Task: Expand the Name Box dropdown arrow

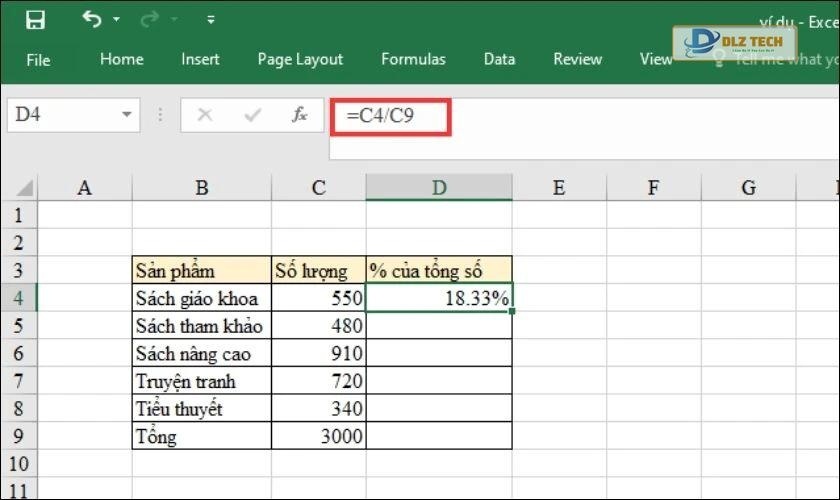Action: click(x=126, y=115)
